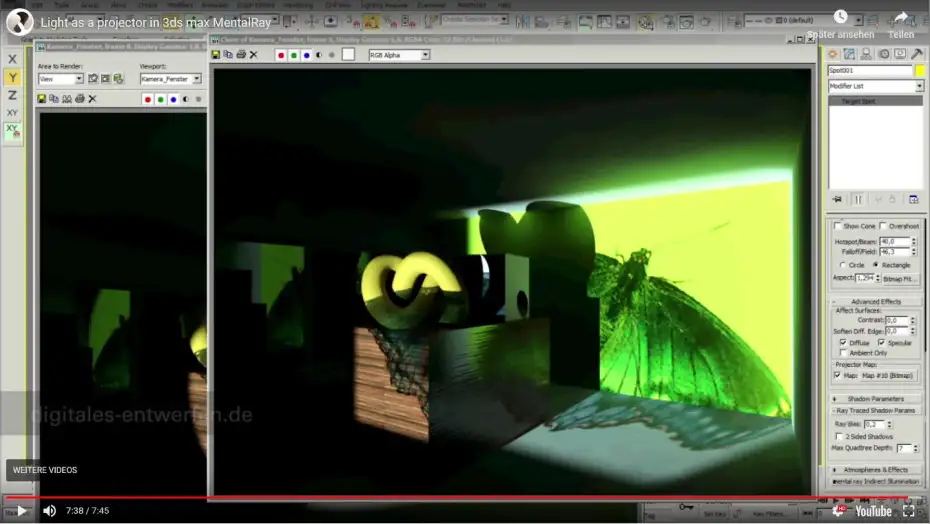This screenshot has width=930, height=524.
Task: Open Viewport Kamera_Fenster dropdown
Action: click(171, 79)
